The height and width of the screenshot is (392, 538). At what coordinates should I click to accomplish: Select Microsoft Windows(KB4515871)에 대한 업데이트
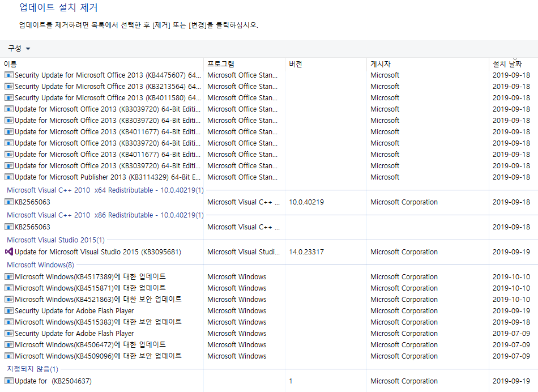coord(90,288)
